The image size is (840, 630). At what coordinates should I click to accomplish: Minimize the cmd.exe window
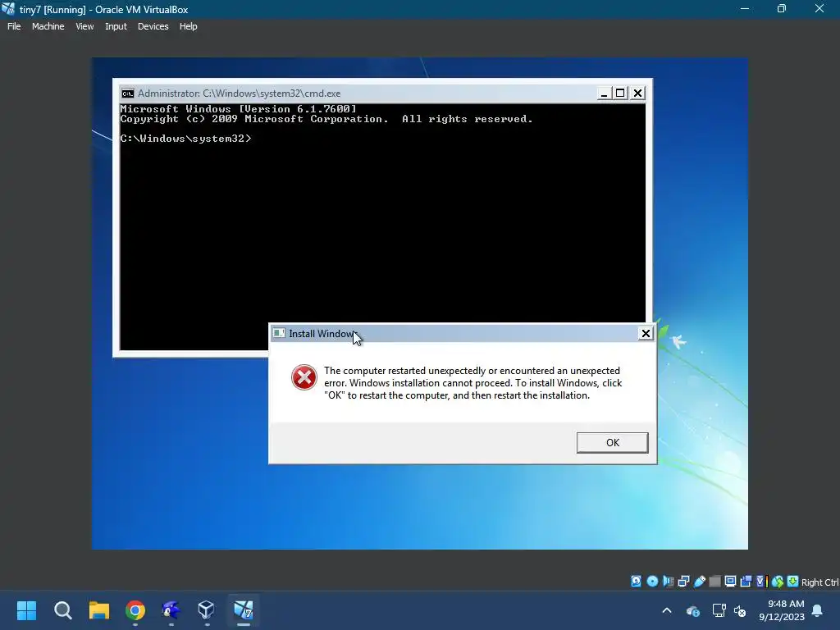tap(604, 94)
